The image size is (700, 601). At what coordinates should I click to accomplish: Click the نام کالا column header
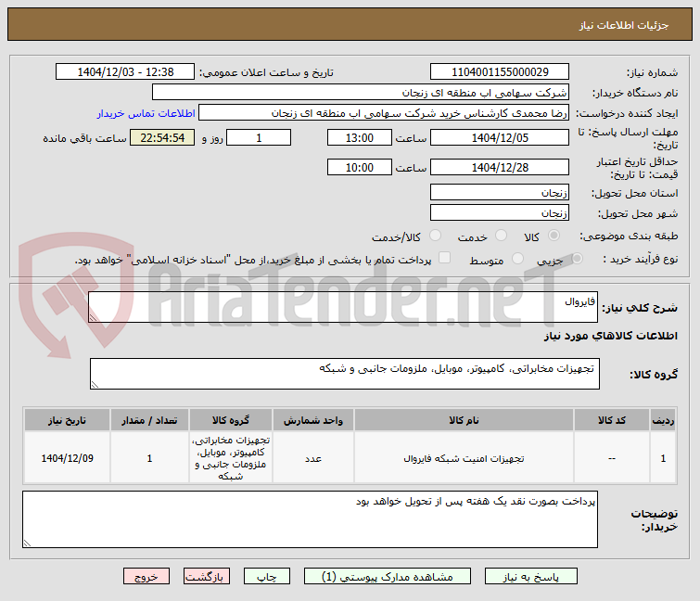464,420
